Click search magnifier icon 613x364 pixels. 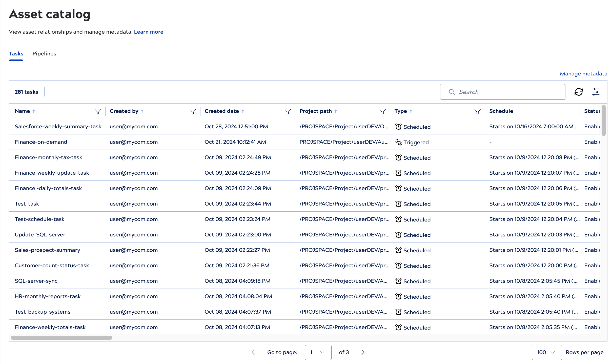(452, 92)
